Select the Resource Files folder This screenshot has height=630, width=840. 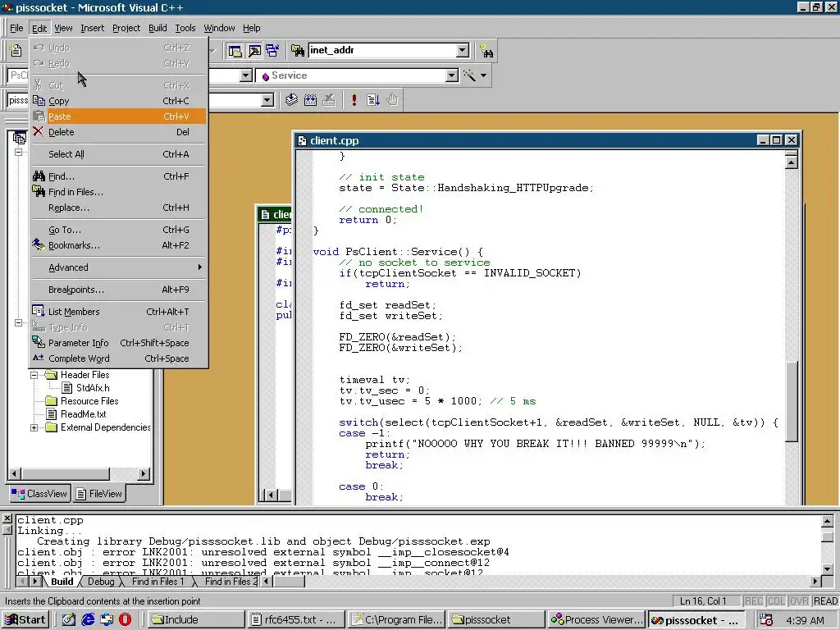coord(89,401)
